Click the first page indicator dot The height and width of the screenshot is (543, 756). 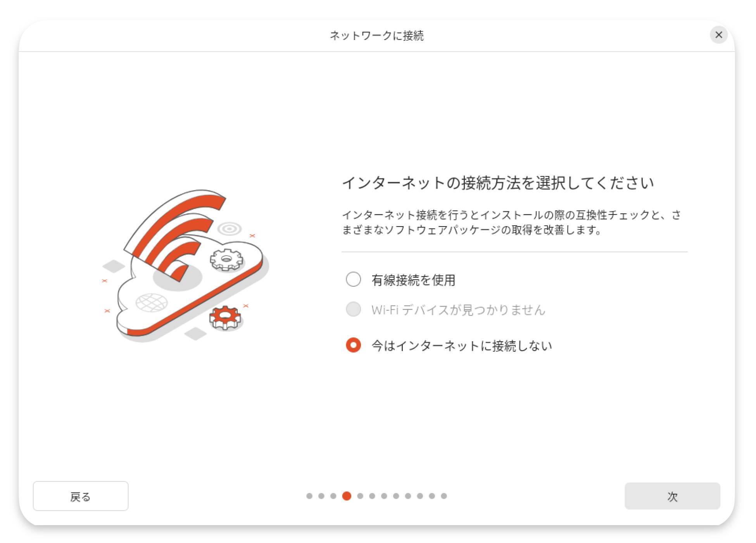coord(309,496)
